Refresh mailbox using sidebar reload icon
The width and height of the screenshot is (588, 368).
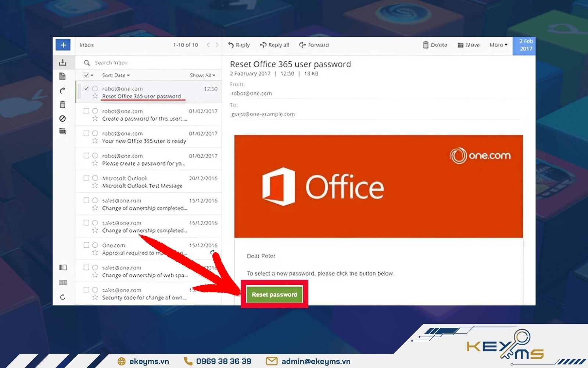[x=62, y=297]
